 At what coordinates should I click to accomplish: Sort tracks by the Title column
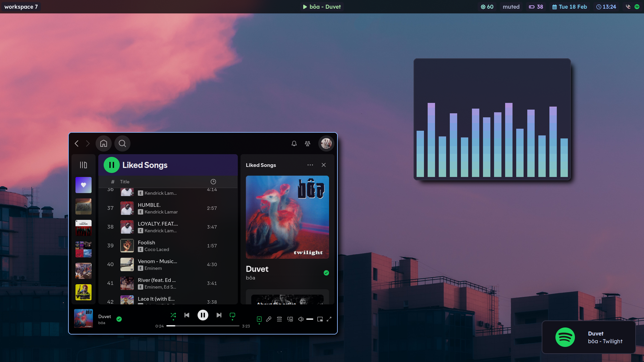tap(125, 182)
